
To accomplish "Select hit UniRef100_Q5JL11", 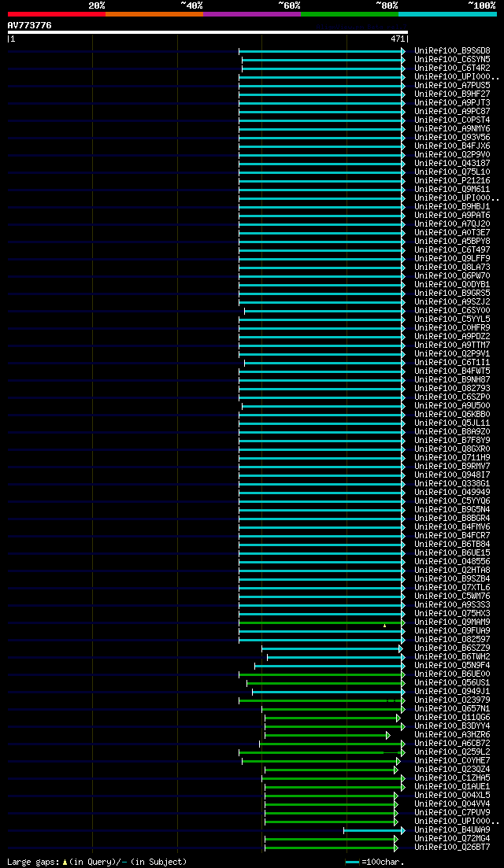I will click(452, 423).
